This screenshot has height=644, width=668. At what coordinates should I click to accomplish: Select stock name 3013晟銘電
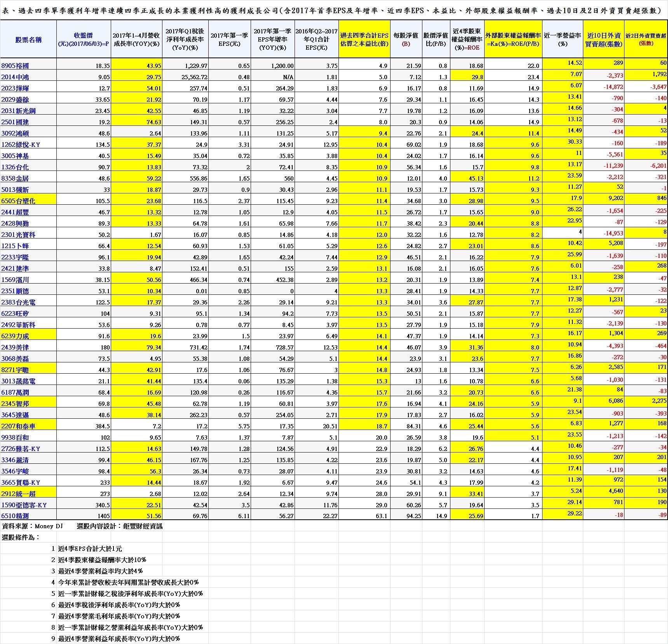pos(18,381)
